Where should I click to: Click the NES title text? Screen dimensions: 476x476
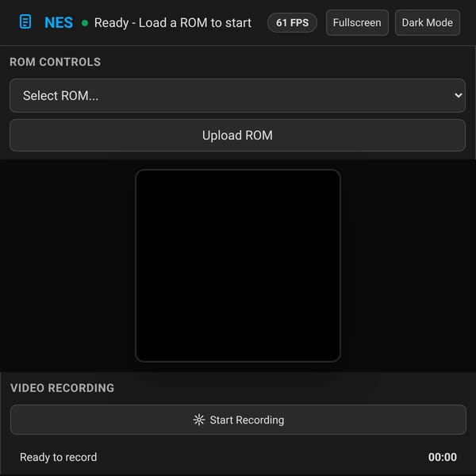59,22
